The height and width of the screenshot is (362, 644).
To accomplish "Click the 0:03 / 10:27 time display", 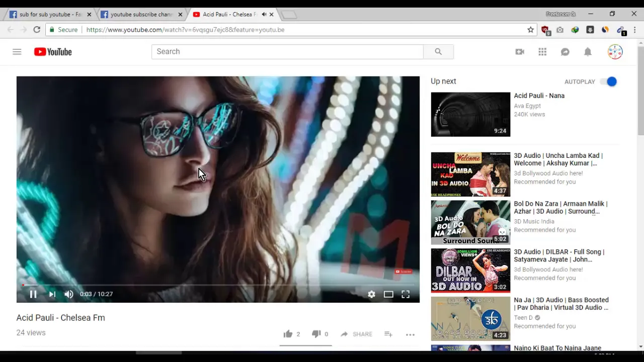I will pyautogui.click(x=96, y=294).
